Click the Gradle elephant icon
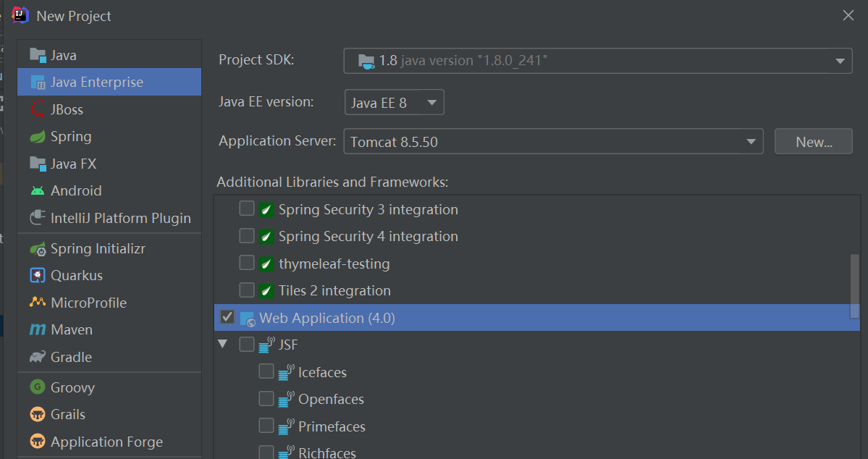 38,357
